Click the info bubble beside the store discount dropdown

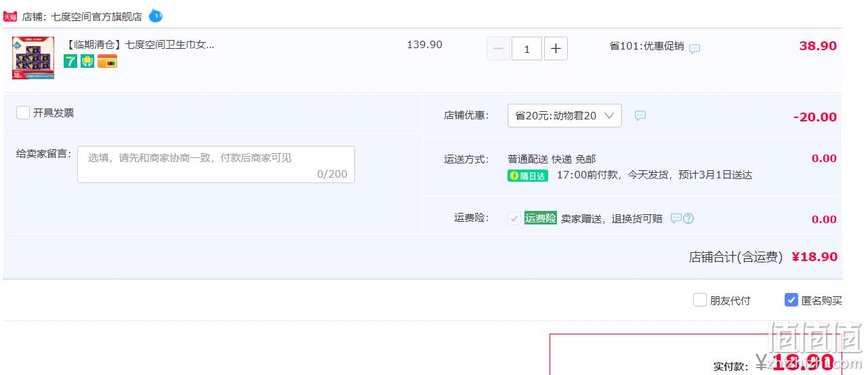tap(640, 116)
